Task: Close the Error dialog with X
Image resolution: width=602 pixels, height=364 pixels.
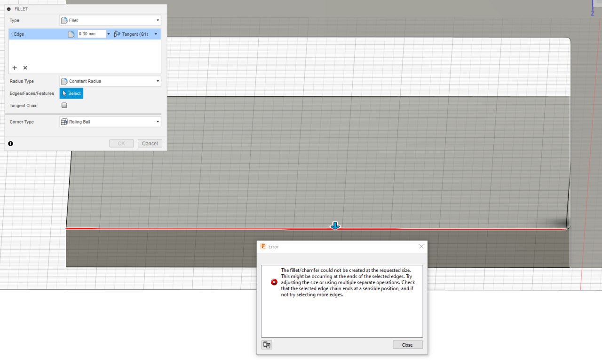Action: (x=421, y=246)
